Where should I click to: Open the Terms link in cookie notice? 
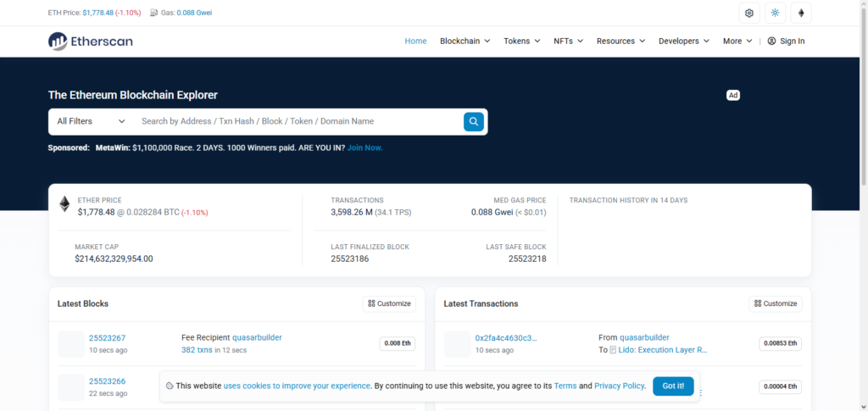565,386
